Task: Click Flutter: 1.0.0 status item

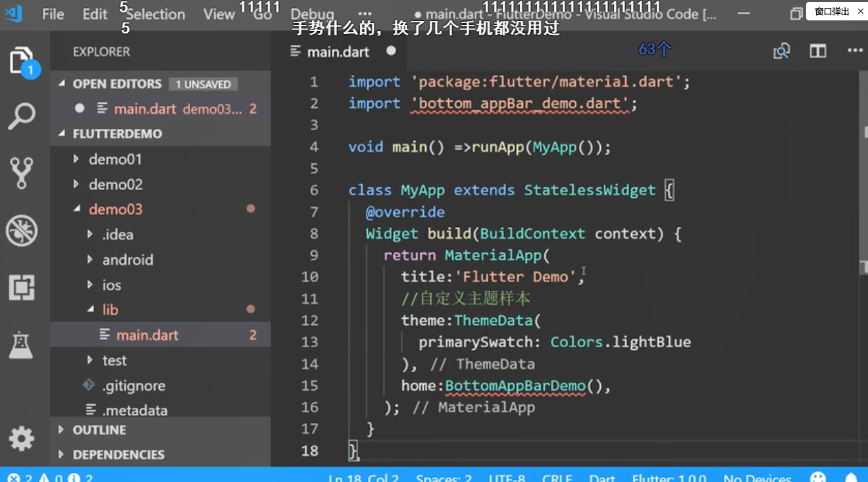Action: tap(669, 478)
